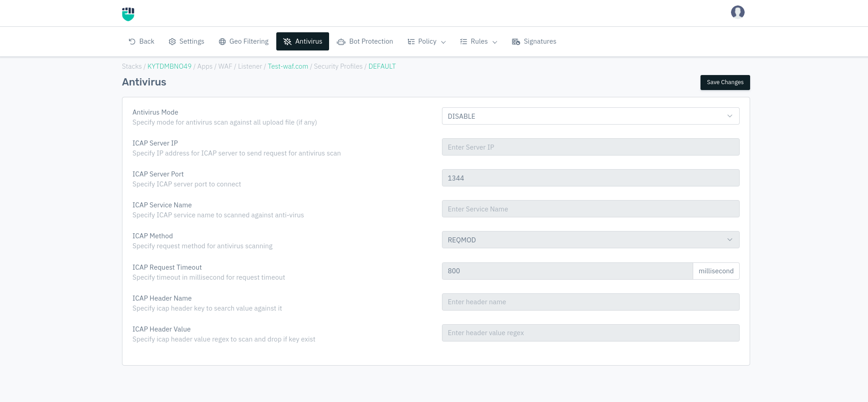Open the user profile avatar
Image resolution: width=868 pixels, height=402 pixels.
(737, 12)
